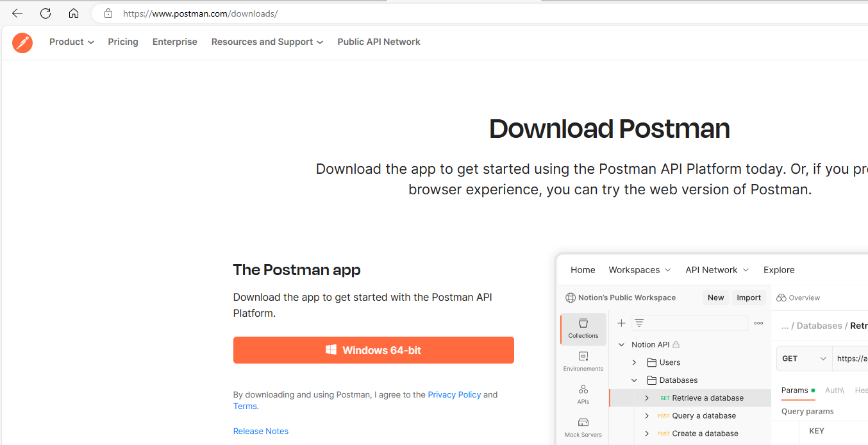Image resolution: width=868 pixels, height=445 pixels.
Task: Open the API Network dropdown
Action: (717, 270)
